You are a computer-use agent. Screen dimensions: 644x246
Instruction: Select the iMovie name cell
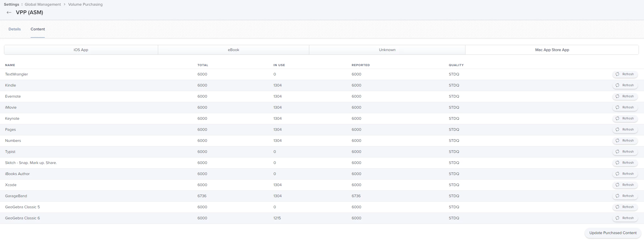pyautogui.click(x=11, y=107)
